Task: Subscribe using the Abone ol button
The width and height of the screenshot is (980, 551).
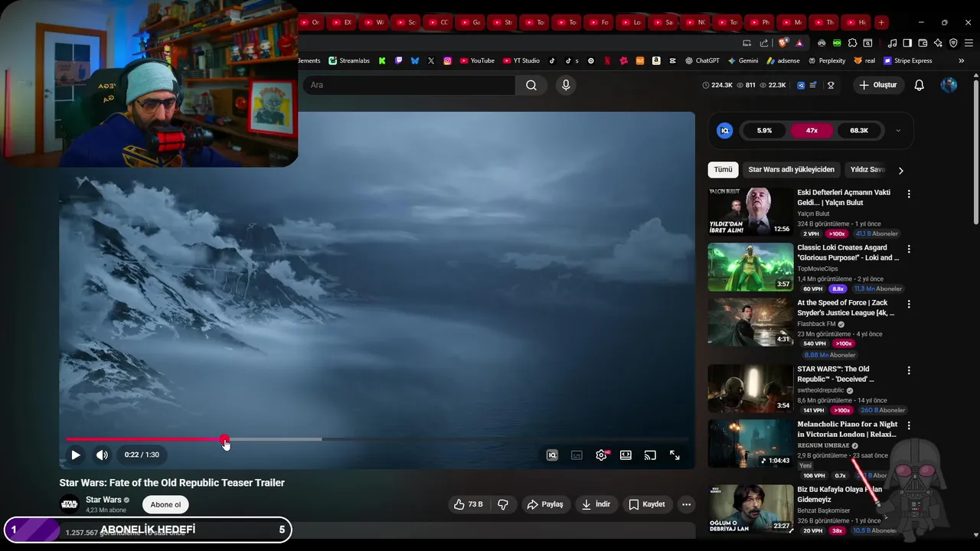Action: coord(165,504)
